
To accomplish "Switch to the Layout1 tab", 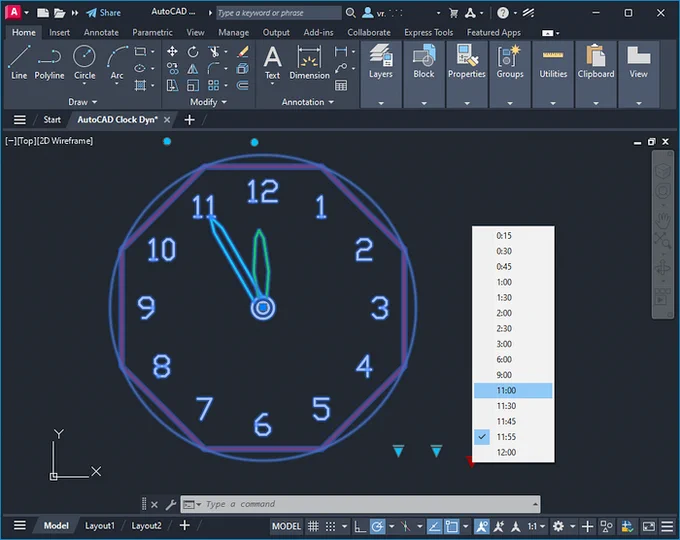I will 100,526.
